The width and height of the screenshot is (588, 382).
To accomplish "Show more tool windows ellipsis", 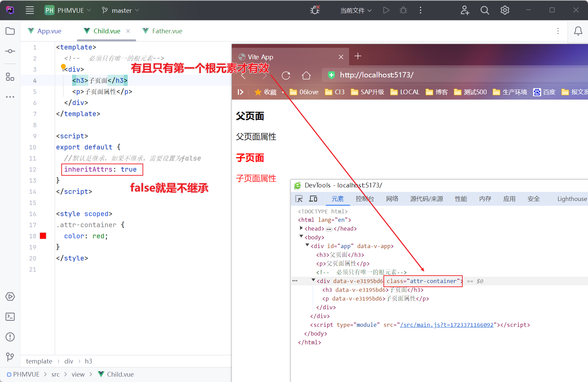I will 10,97.
